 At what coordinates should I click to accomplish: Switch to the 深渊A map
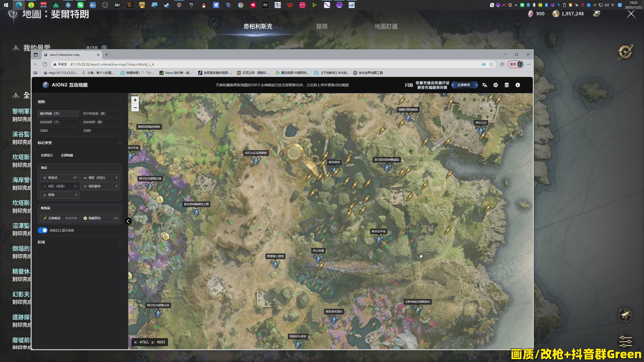click(58, 131)
